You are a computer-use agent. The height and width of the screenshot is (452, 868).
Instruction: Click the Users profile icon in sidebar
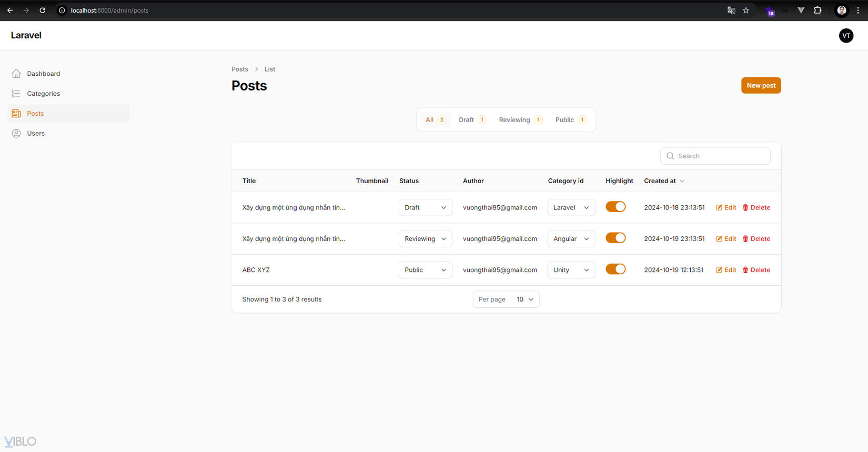[16, 134]
